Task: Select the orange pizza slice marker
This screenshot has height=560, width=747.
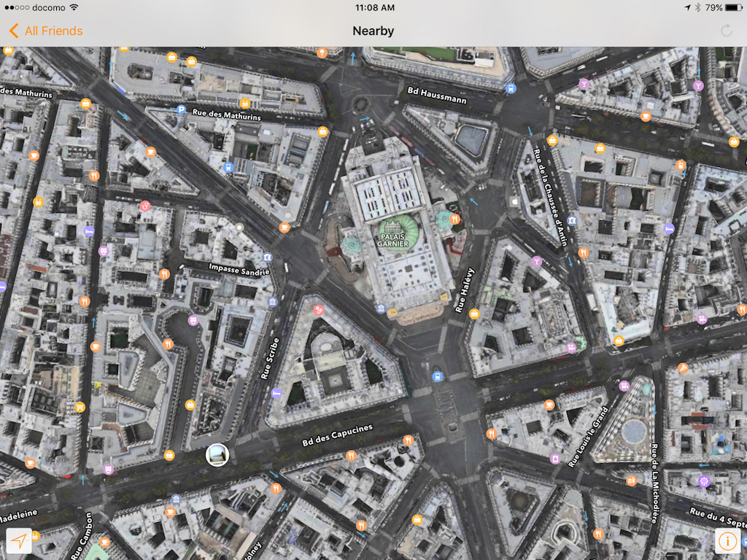Action: click(x=683, y=367)
